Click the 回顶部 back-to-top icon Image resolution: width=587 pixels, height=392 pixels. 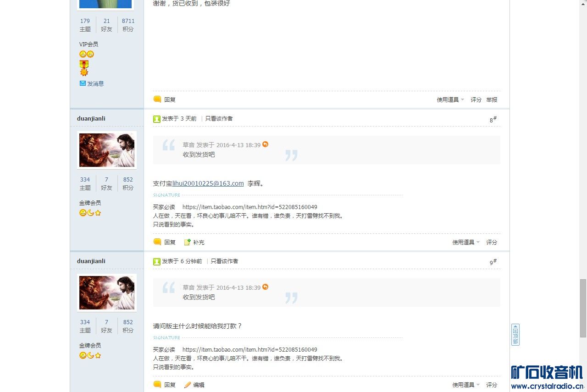click(x=515, y=335)
